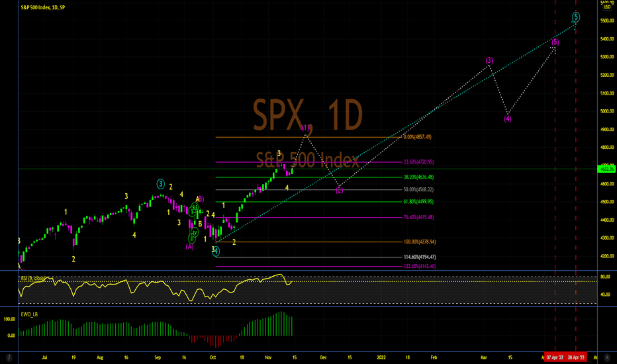Viewport: 617px width, 364px height.
Task: Click the Dec label on the time axis
Action: coord(323,357)
